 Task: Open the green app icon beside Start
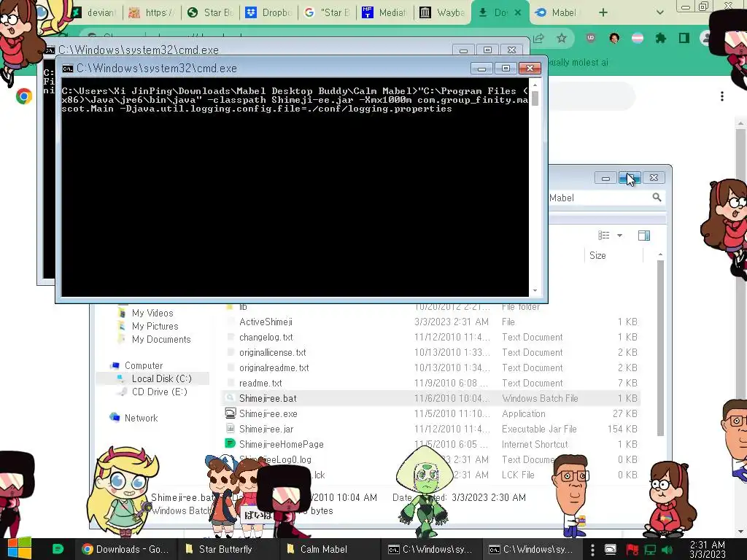58,549
